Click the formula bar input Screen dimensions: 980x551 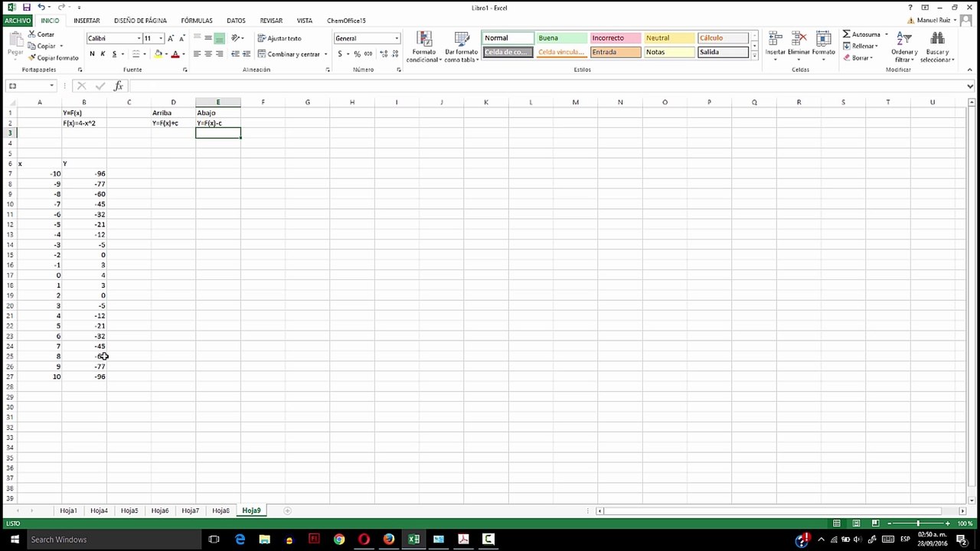pyautogui.click(x=547, y=86)
